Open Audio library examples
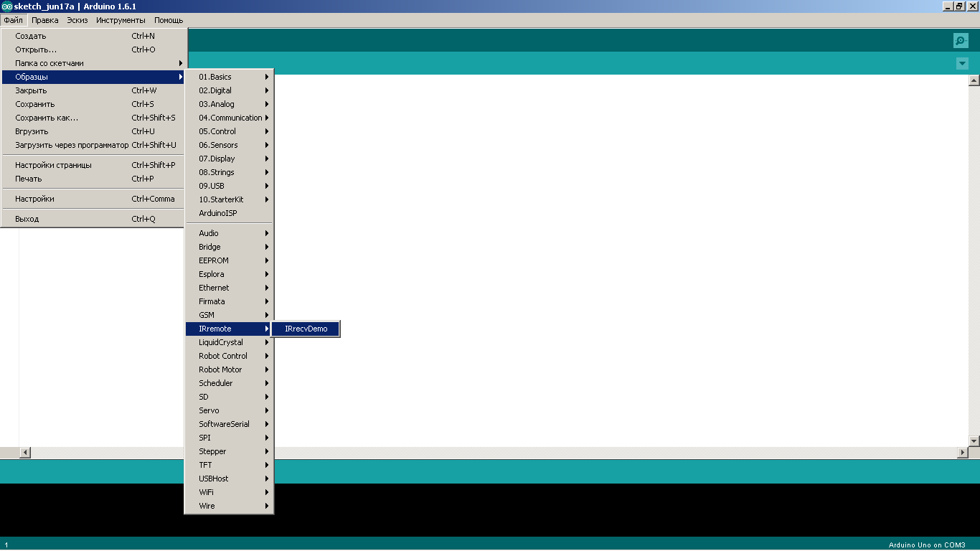 (x=229, y=233)
